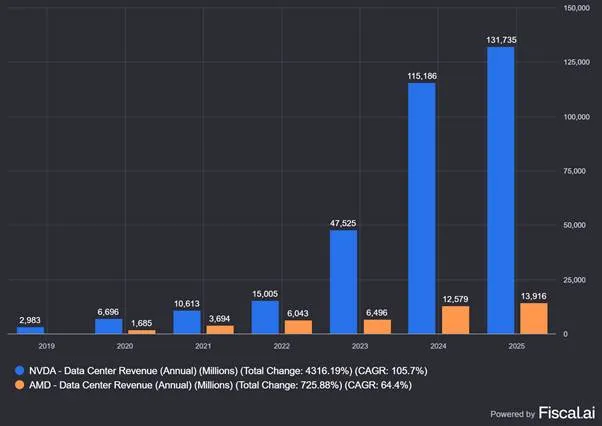Click the orange AMD legend color dot
Screen dimensions: 602x426
click(20, 385)
